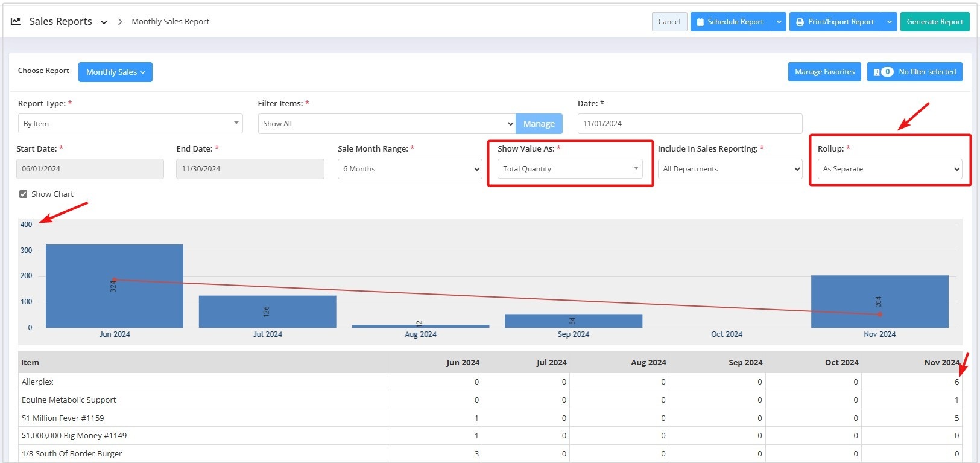Viewport: 980px width, 463px height.
Task: Open the Show Value As dropdown
Action: coord(570,169)
